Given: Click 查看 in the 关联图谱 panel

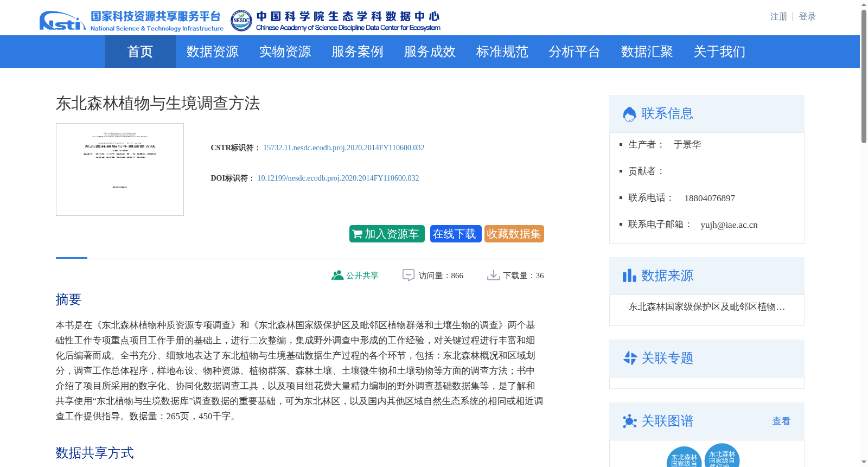Looking at the screenshot, I should 781,421.
